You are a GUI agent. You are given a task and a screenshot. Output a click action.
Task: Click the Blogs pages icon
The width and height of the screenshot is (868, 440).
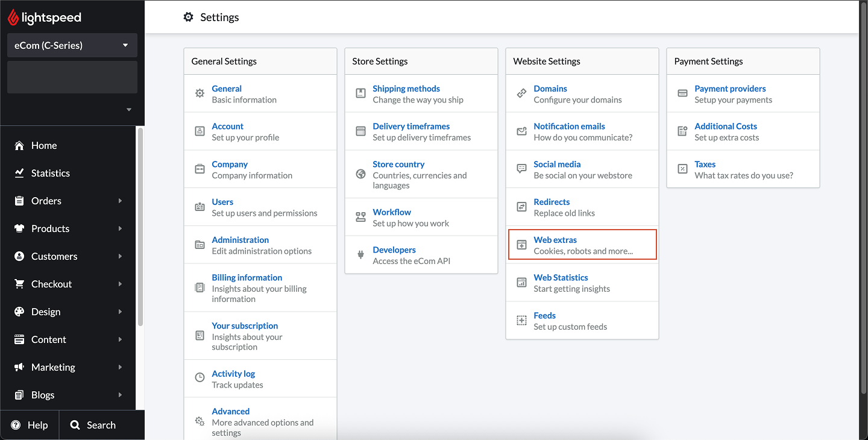tap(19, 395)
